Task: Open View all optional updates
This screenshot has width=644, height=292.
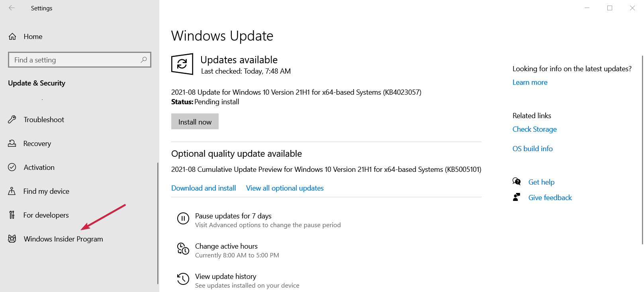Action: pos(285,188)
